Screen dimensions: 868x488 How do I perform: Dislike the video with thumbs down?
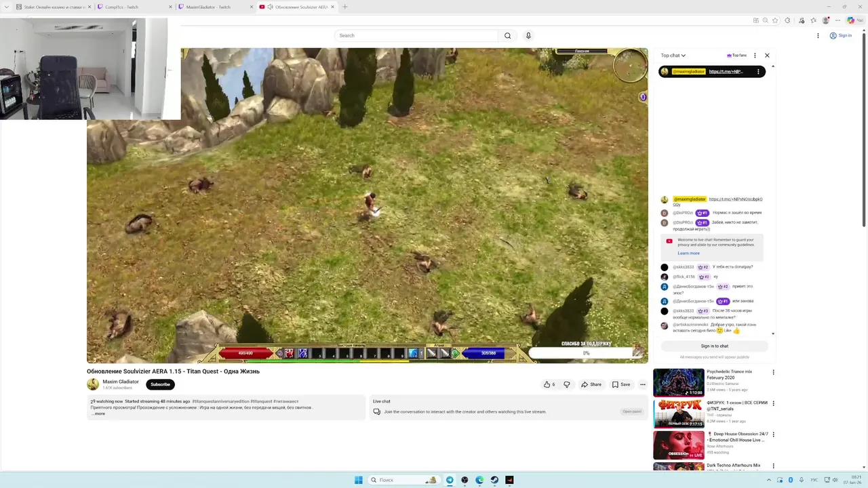[567, 384]
